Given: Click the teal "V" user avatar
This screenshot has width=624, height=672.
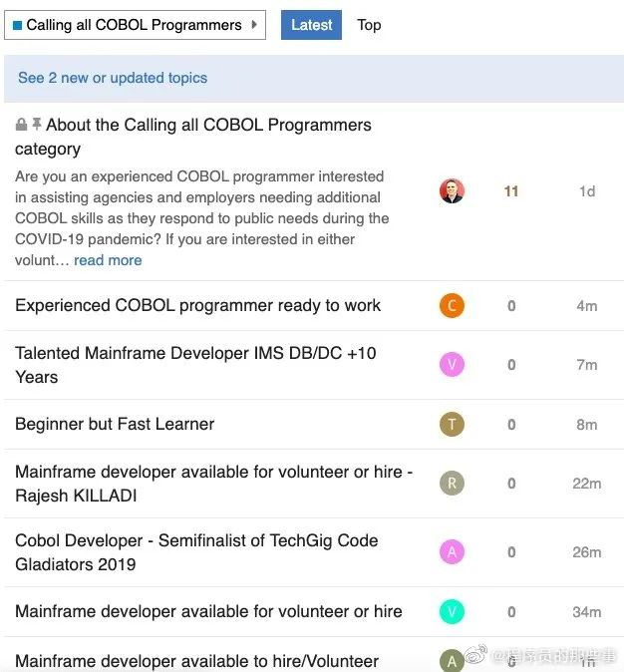Looking at the screenshot, I should [452, 612].
